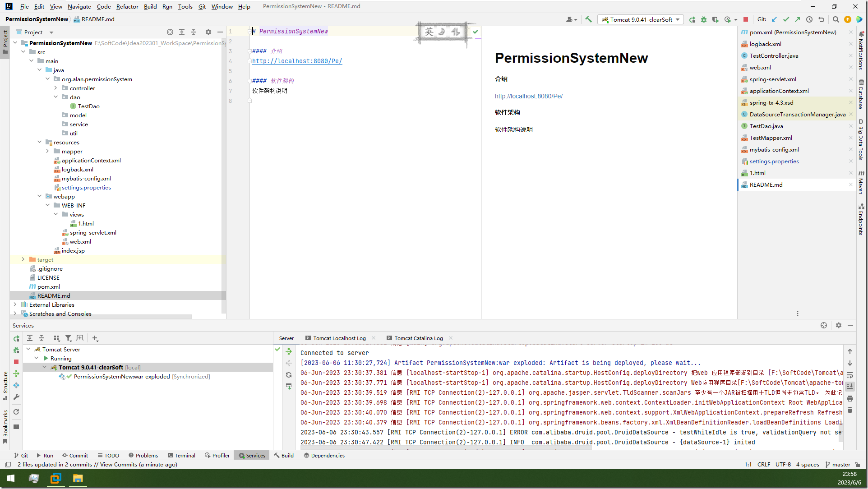This screenshot has height=489, width=868.
Task: Open the Database tool window
Action: 861,94
